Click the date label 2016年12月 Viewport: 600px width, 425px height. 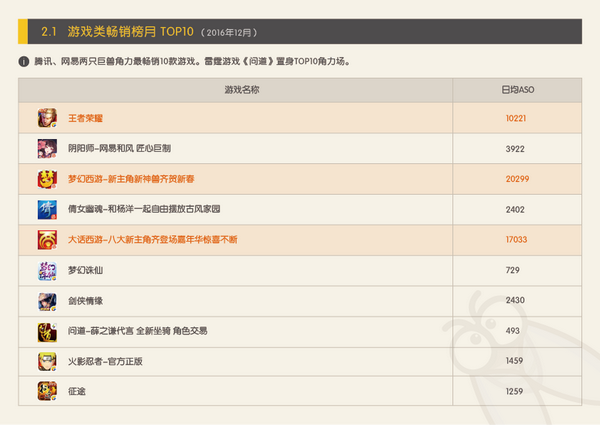[229, 33]
